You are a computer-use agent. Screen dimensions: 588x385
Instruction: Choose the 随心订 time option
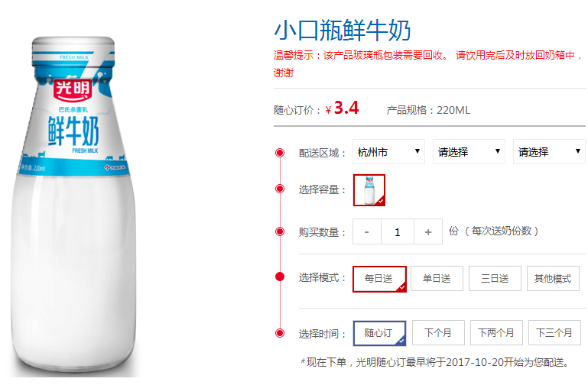pyautogui.click(x=379, y=333)
